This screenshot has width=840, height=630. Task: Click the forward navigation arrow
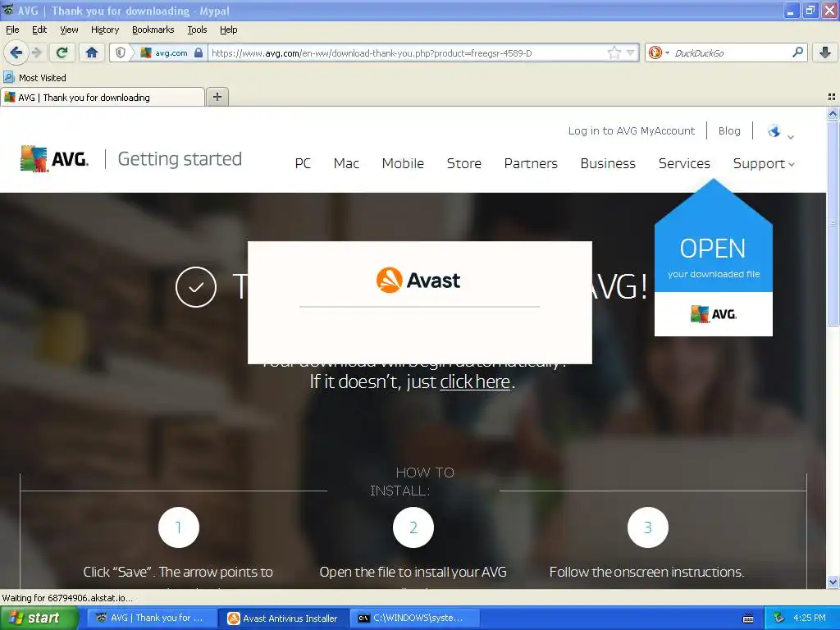(36, 52)
